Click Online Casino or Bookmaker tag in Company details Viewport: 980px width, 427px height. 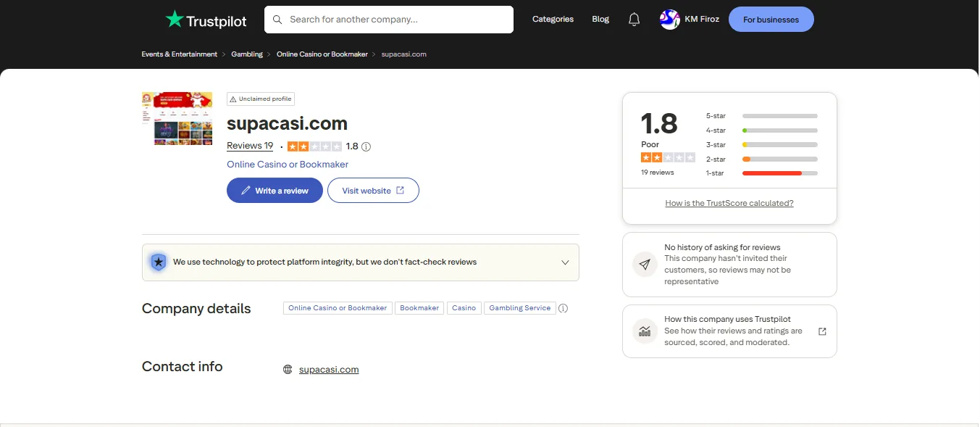338,308
